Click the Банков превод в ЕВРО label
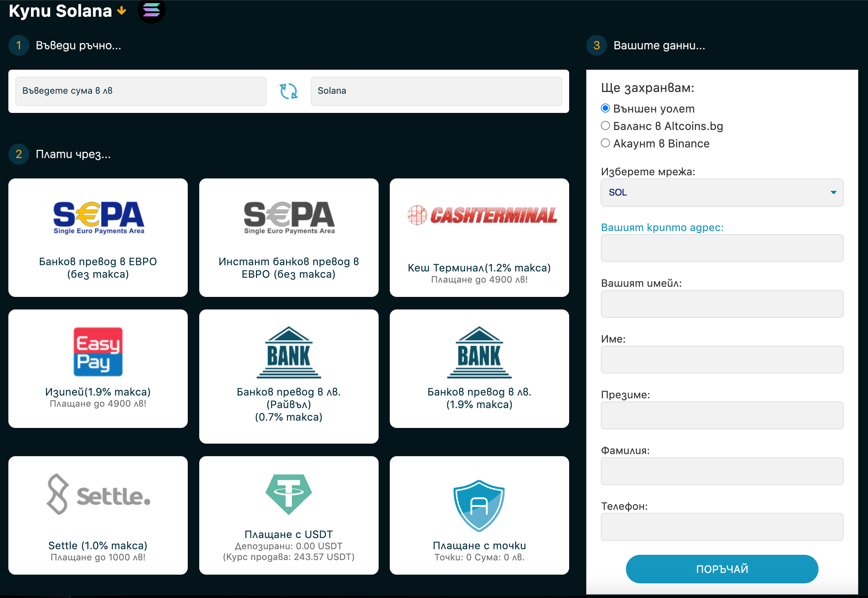Image resolution: width=868 pixels, height=598 pixels. tap(98, 268)
